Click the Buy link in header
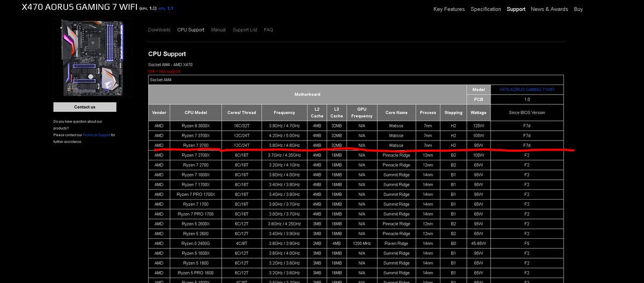 [578, 9]
